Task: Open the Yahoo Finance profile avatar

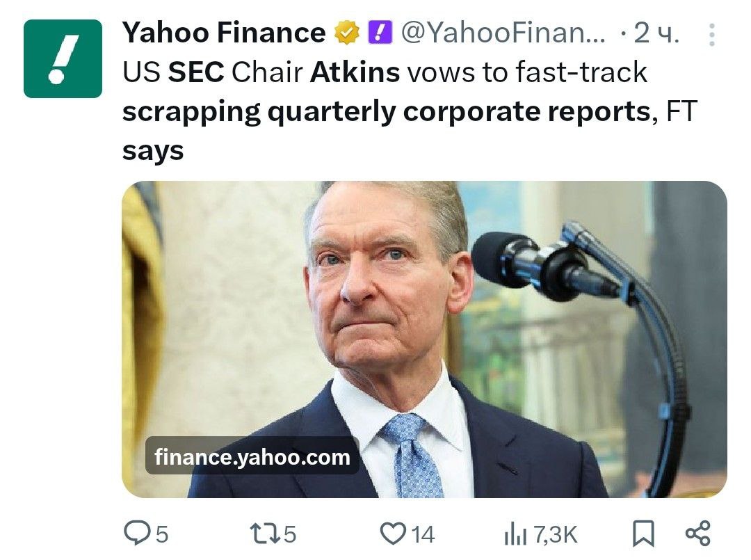Action: 63,58
